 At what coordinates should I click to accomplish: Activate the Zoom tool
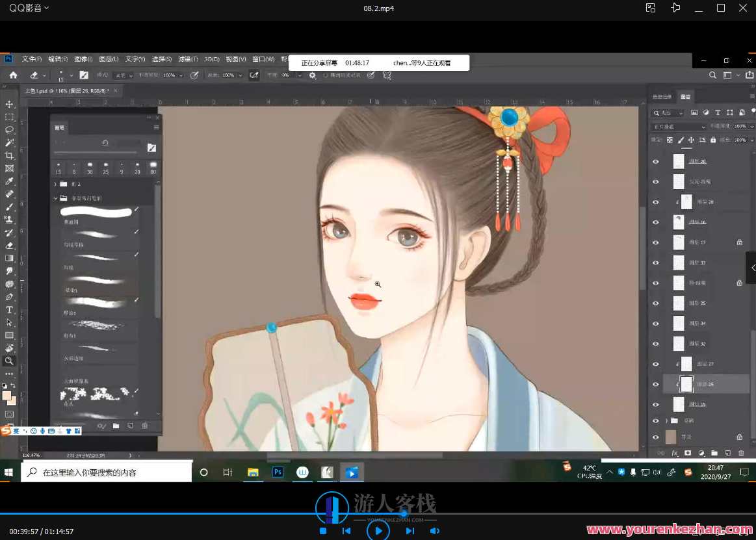(10, 361)
